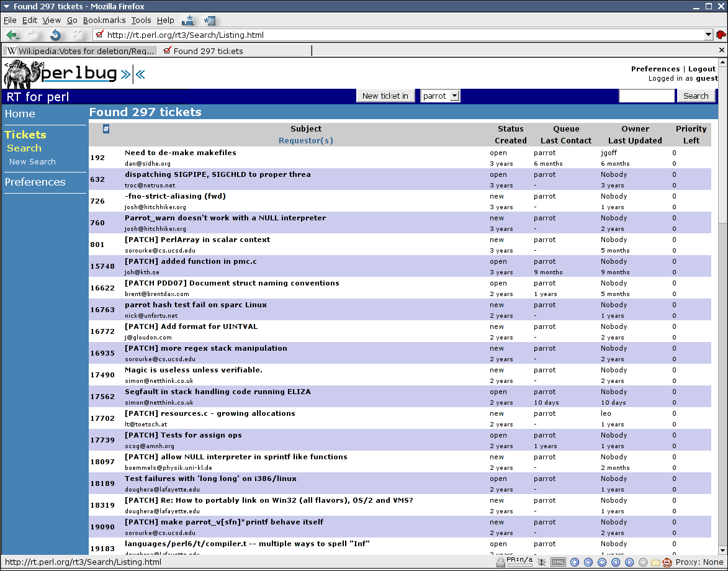Click the XML icon in the status bar
The height and width of the screenshot is (571, 728).
click(558, 562)
